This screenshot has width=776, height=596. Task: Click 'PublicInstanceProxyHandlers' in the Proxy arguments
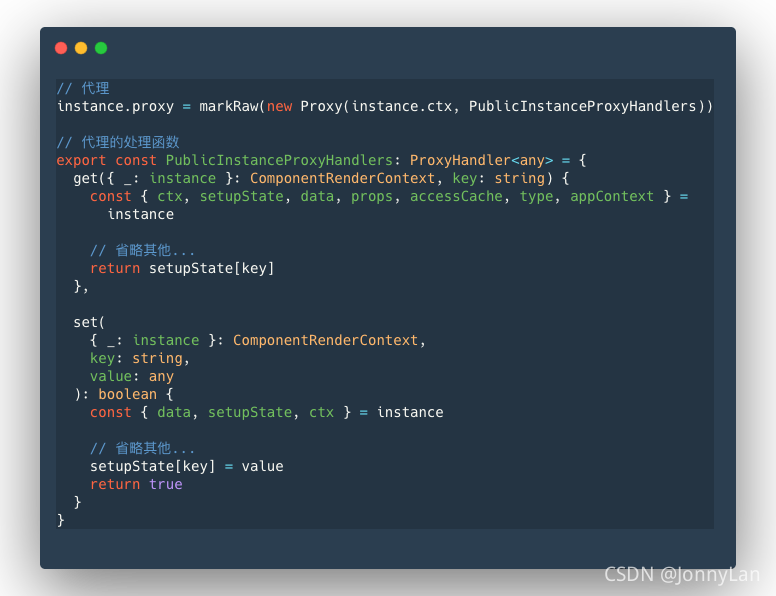pyautogui.click(x=582, y=106)
